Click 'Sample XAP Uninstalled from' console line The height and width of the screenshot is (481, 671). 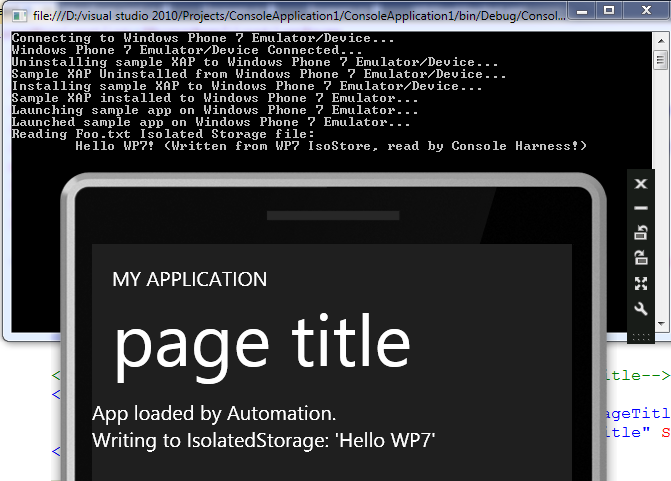click(x=259, y=74)
